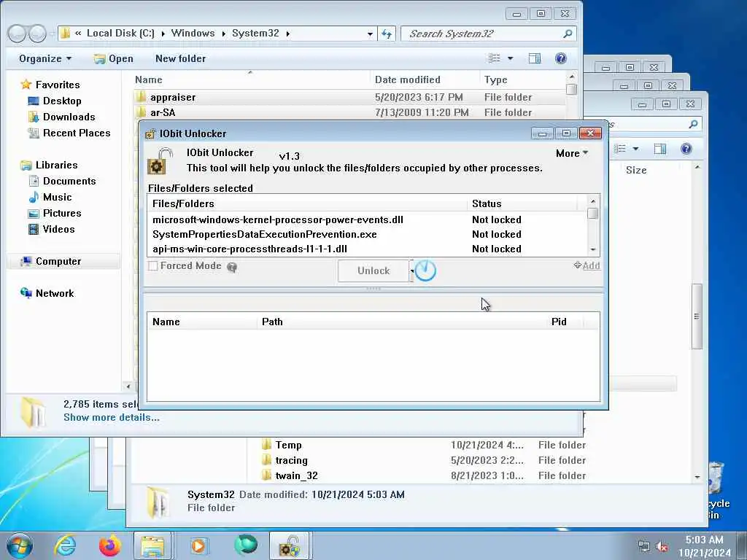Viewport: 747px width, 560px height.
Task: Click the muted volume tray icon
Action: pyautogui.click(x=661, y=547)
